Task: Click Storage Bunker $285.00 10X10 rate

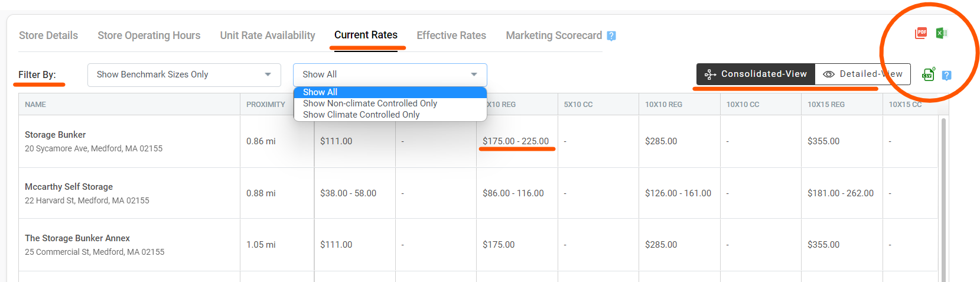Action: [661, 141]
